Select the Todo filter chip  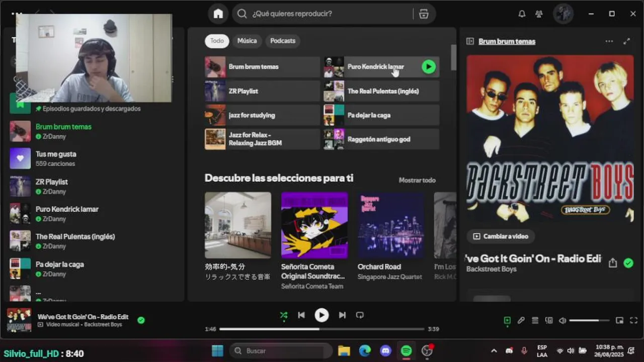(x=217, y=41)
